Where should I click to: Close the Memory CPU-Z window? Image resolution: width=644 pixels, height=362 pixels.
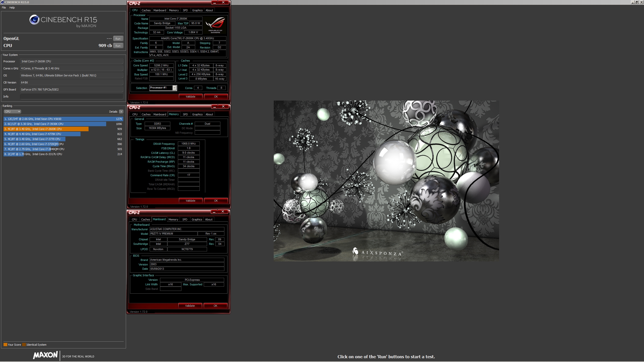[x=223, y=107]
